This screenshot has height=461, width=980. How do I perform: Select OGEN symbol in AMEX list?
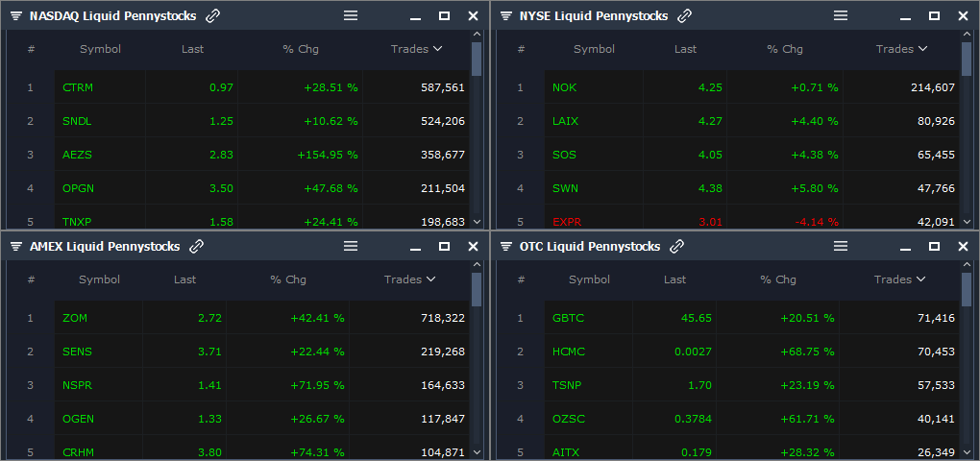pyautogui.click(x=78, y=419)
